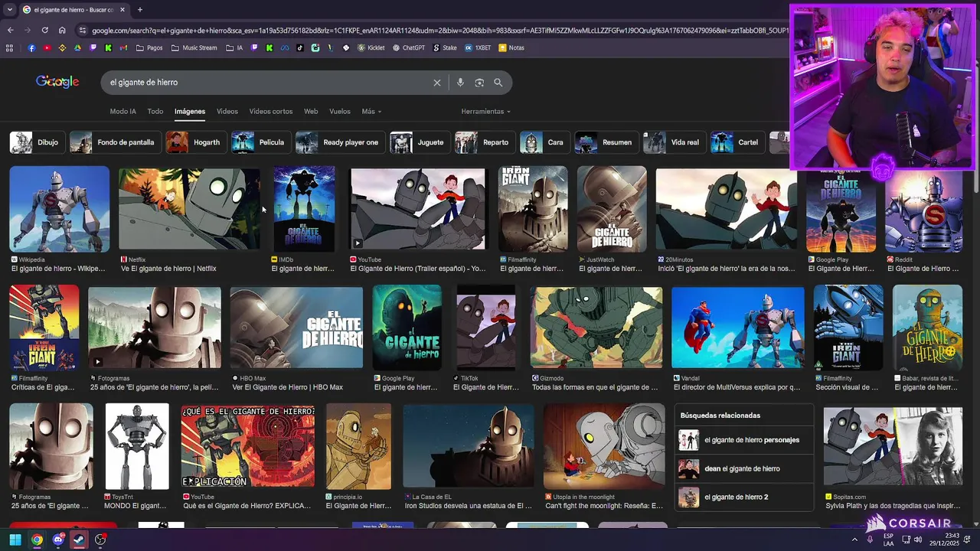Reload the page with the refresh icon
This screenshot has height=551, width=980.
[44, 30]
